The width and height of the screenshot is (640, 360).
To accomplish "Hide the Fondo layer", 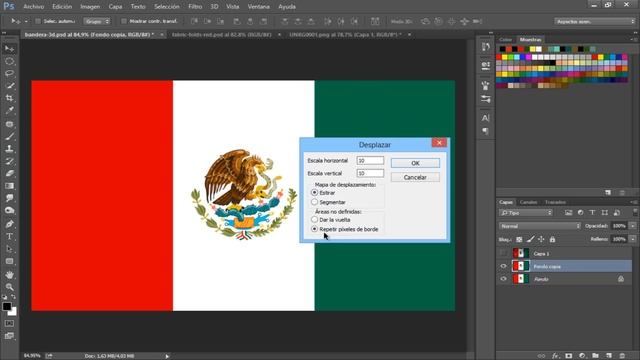I will pyautogui.click(x=503, y=279).
